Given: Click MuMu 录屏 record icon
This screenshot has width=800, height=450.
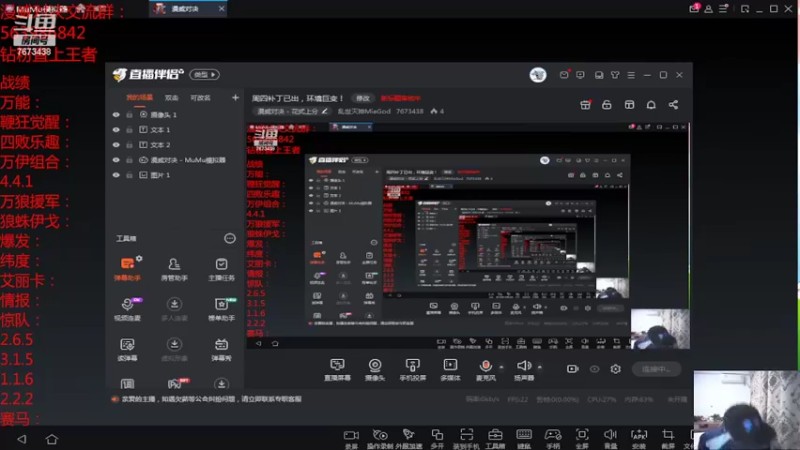Looking at the screenshot, I should (351, 438).
